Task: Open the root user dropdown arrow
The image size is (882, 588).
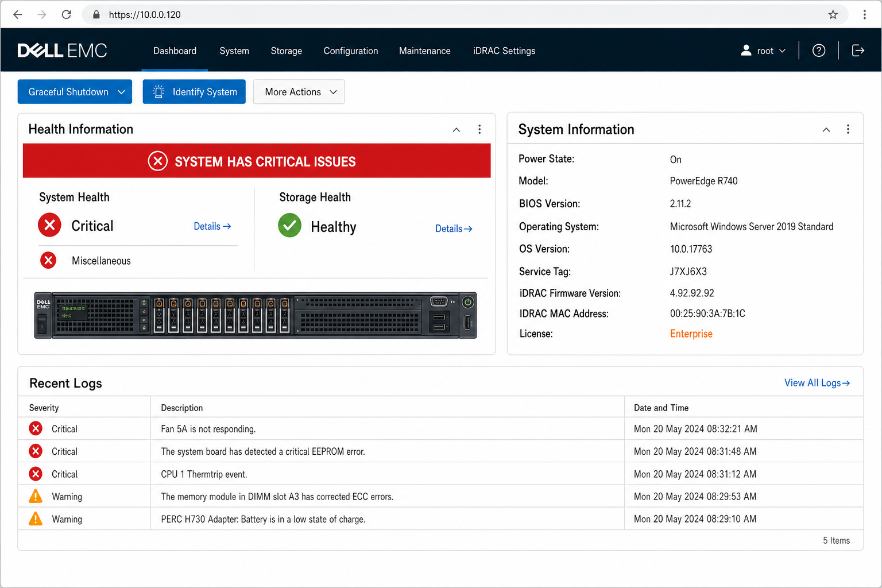Action: pyautogui.click(x=782, y=51)
